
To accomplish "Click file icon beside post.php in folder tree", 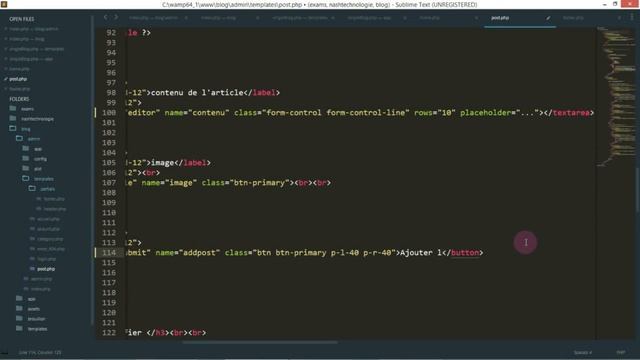I will tap(32, 269).
